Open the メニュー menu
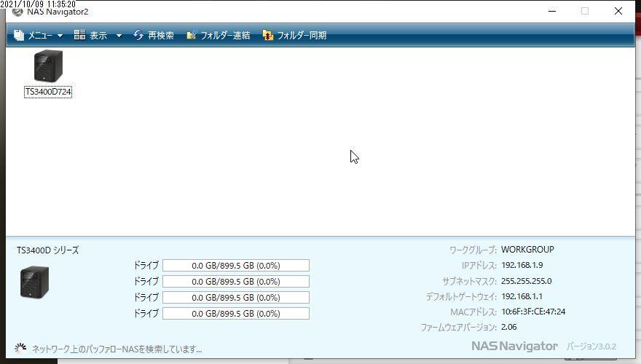Screen dimensions: 641x364 [x=39, y=36]
